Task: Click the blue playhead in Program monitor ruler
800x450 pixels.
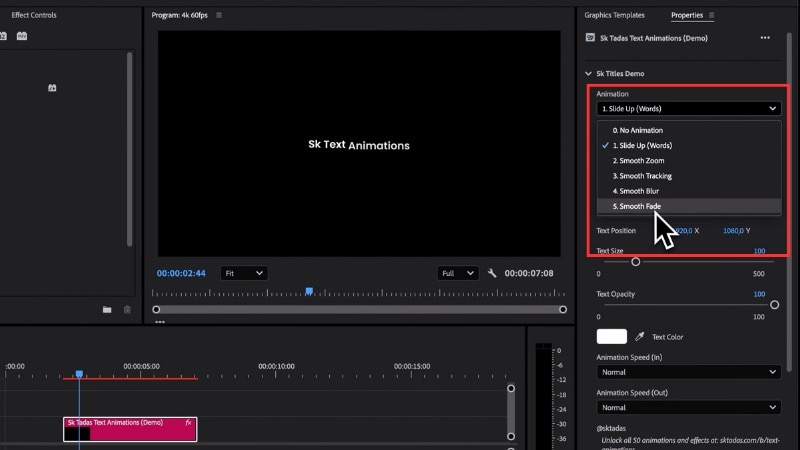Action: pos(309,291)
